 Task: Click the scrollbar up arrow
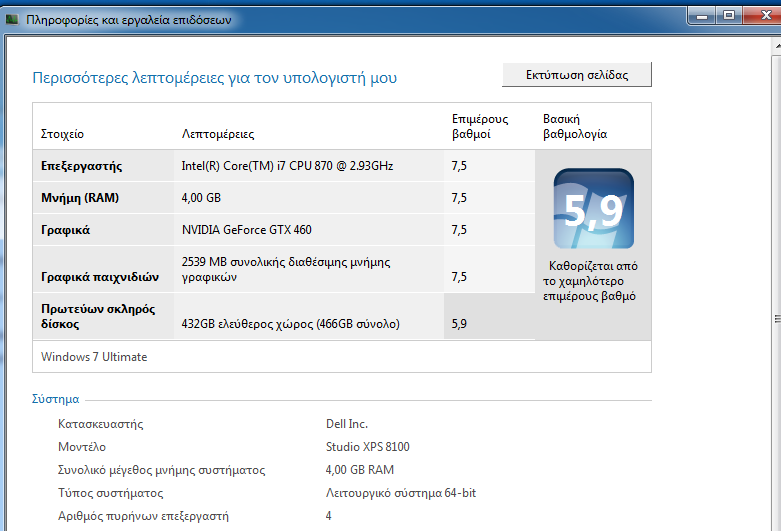[x=777, y=46]
